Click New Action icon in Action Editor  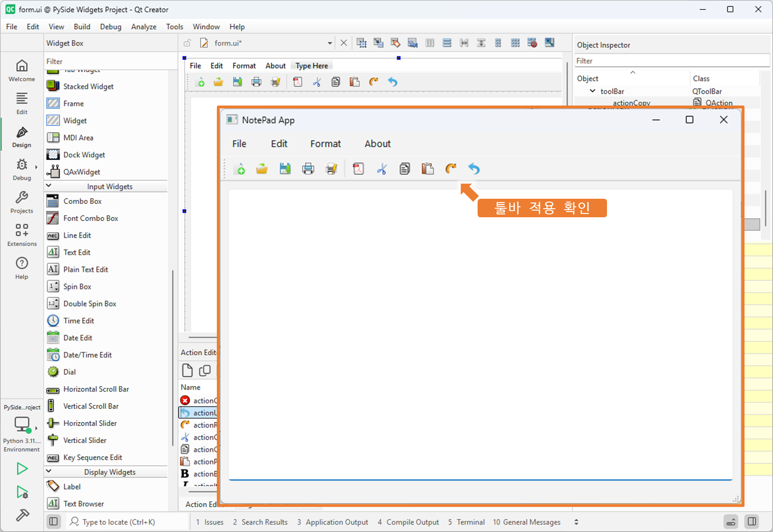187,370
